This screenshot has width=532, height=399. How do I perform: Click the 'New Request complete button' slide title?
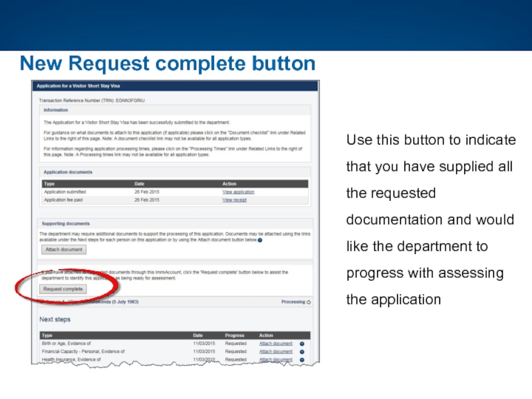click(168, 63)
